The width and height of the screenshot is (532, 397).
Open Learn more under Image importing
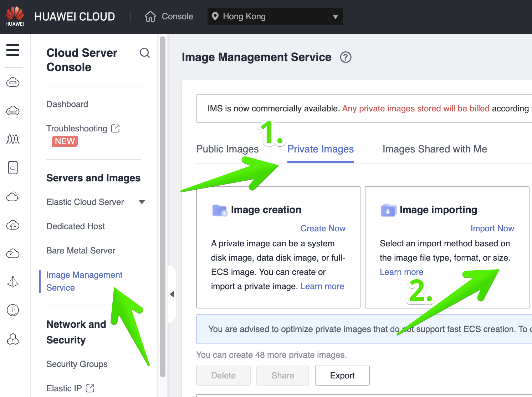click(x=401, y=272)
